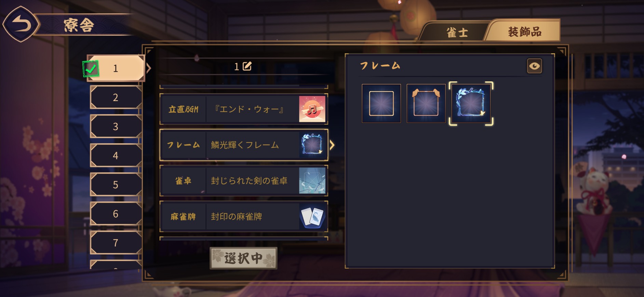Select preset slot 2
The image size is (644, 297).
click(116, 97)
